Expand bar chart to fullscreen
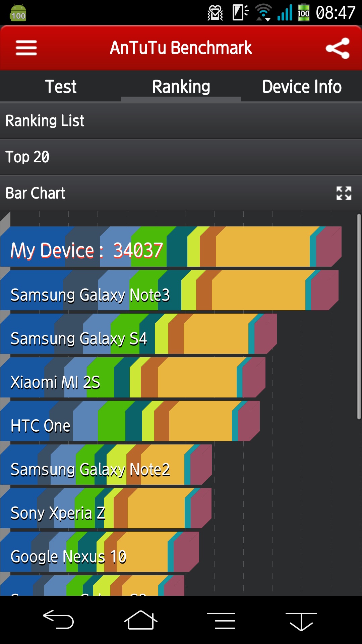362x644 pixels. pos(344,193)
